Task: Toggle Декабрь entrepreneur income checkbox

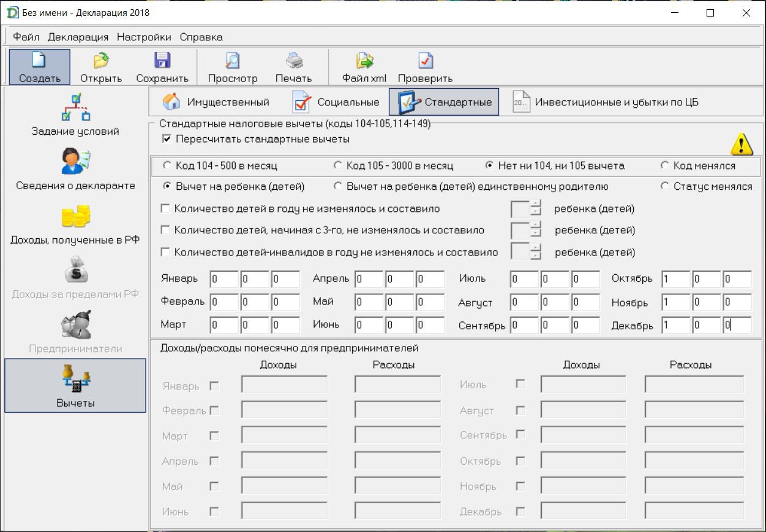Action: click(x=520, y=511)
